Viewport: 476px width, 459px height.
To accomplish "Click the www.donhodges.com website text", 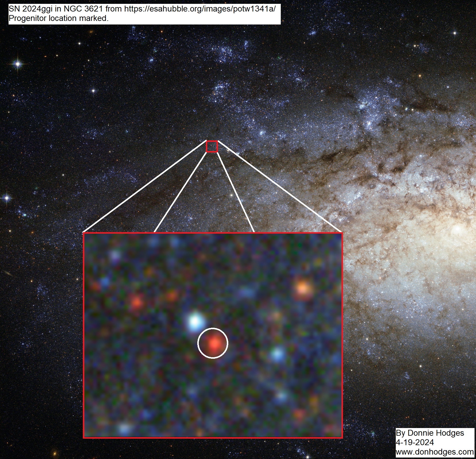I will point(435,452).
